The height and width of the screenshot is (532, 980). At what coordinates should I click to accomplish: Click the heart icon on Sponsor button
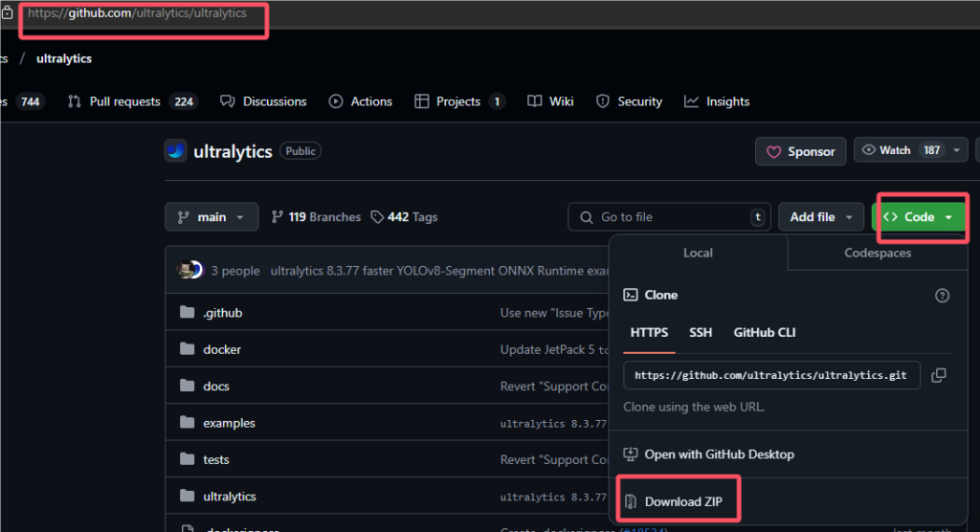[773, 152]
